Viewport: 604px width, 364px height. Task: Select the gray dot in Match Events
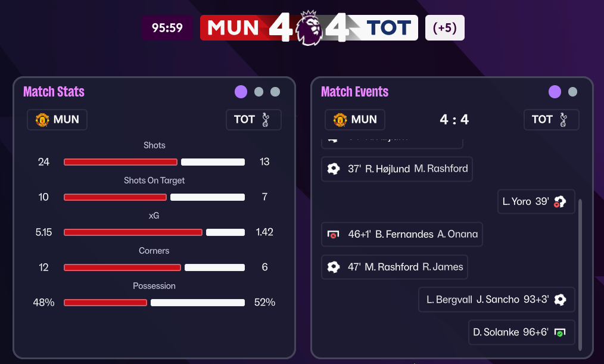[x=572, y=92]
